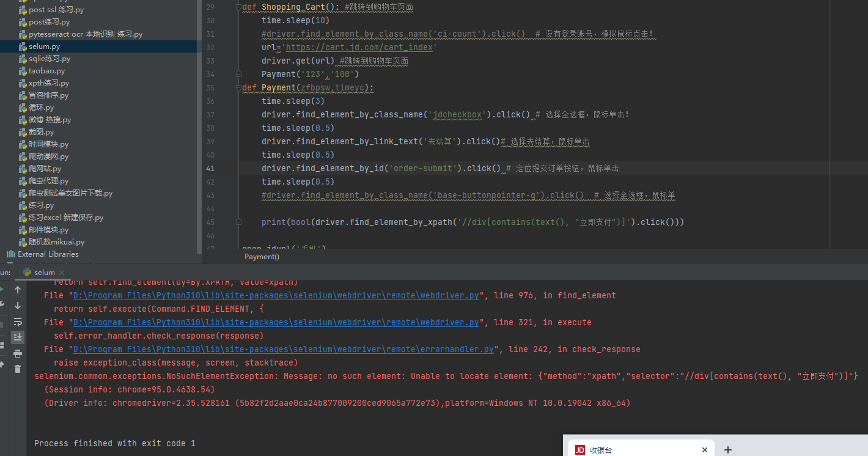
Task: Click the Print icon in Run console
Action: pyautogui.click(x=18, y=353)
